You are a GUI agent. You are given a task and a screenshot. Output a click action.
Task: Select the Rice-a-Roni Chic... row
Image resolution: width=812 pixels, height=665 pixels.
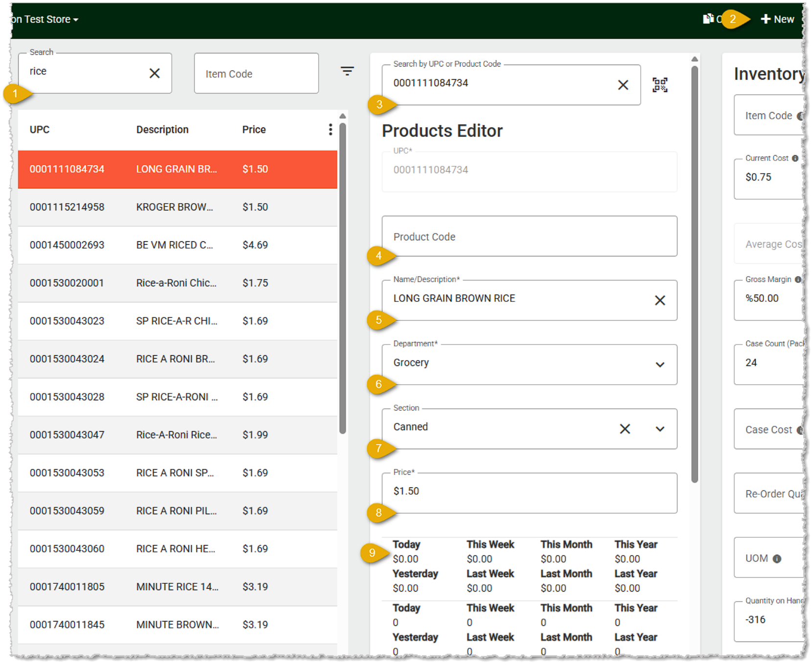pyautogui.click(x=178, y=283)
